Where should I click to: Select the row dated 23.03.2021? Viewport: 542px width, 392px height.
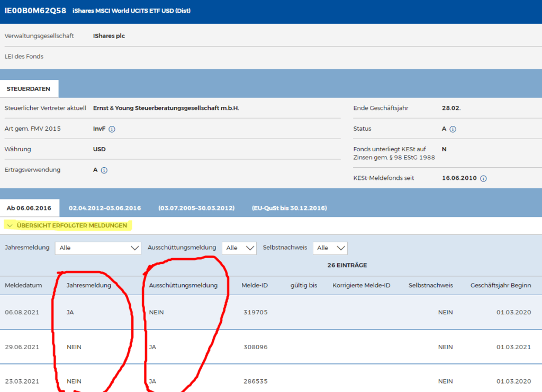click(x=271, y=379)
